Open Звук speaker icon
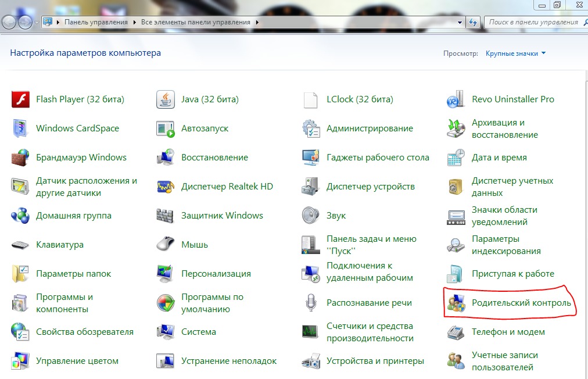 (x=310, y=216)
